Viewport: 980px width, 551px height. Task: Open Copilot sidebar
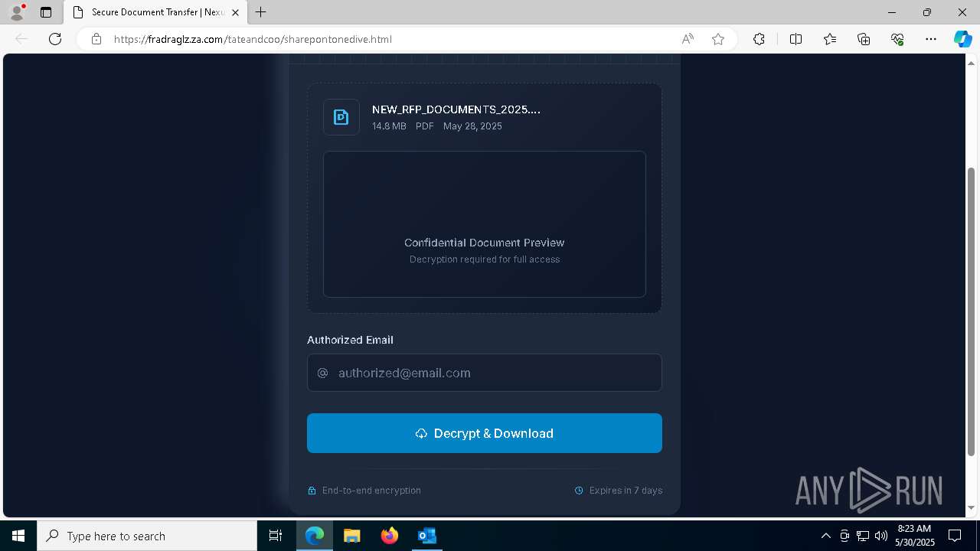click(962, 39)
